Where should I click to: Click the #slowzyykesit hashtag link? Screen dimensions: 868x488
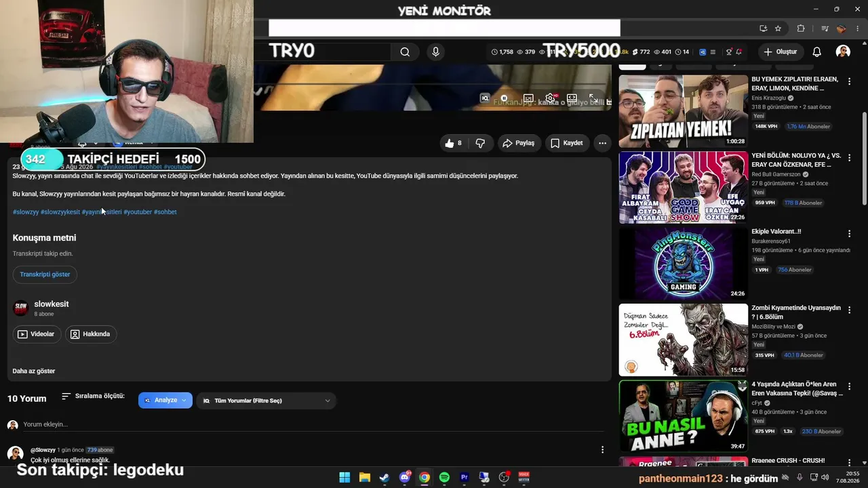(60, 212)
